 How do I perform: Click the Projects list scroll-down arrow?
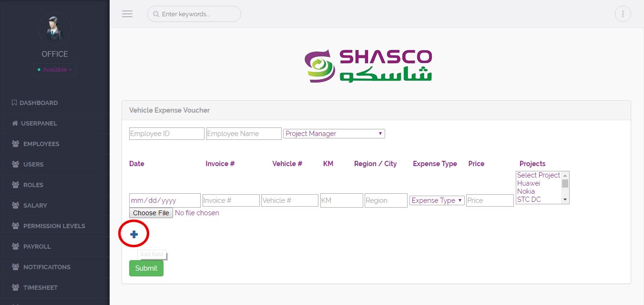[565, 200]
